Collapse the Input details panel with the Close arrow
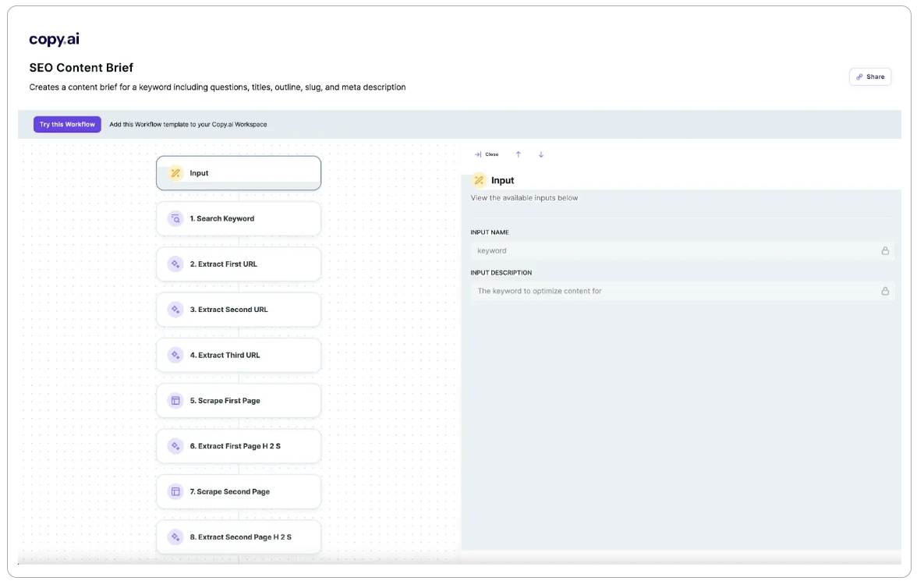The image size is (924, 588). click(480, 154)
